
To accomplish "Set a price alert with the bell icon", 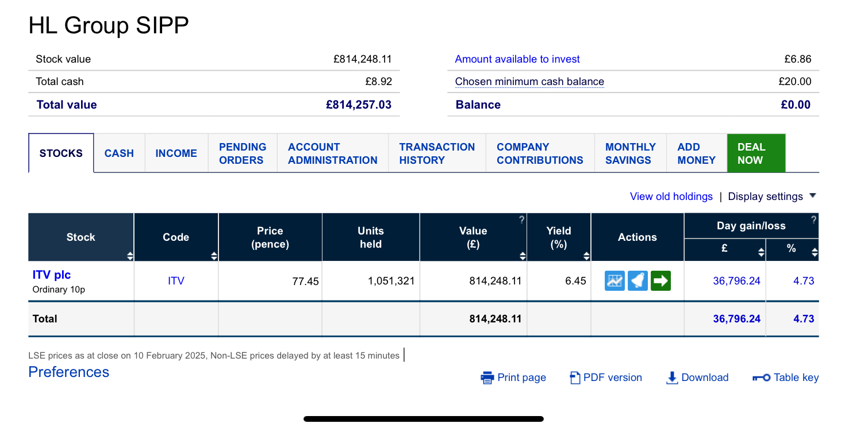I will 637,280.
